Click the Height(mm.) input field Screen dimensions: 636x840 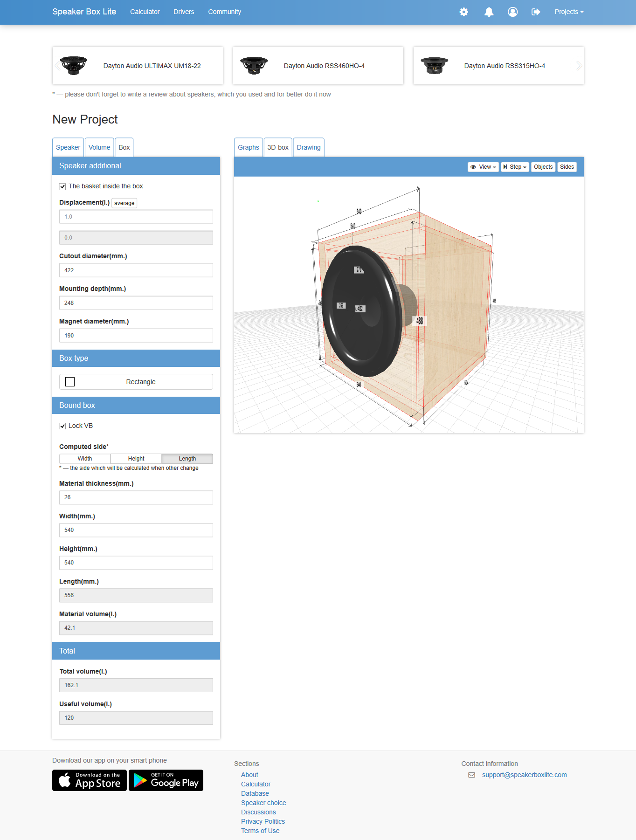click(x=136, y=563)
